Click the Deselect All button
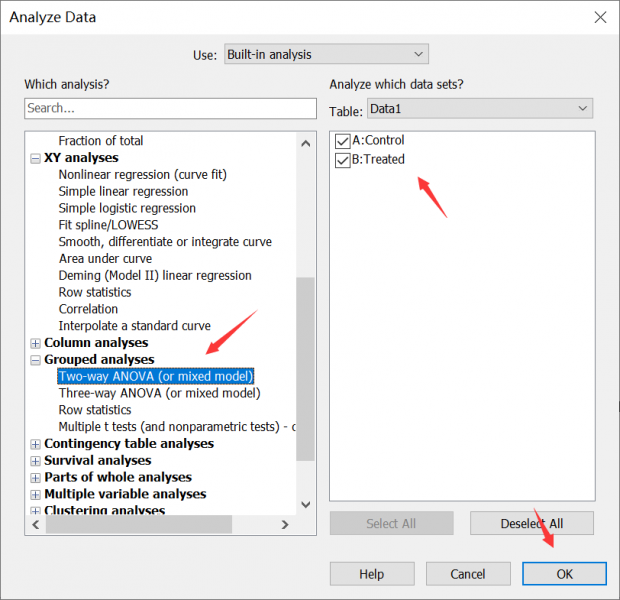The width and height of the screenshot is (620, 600). (532, 524)
